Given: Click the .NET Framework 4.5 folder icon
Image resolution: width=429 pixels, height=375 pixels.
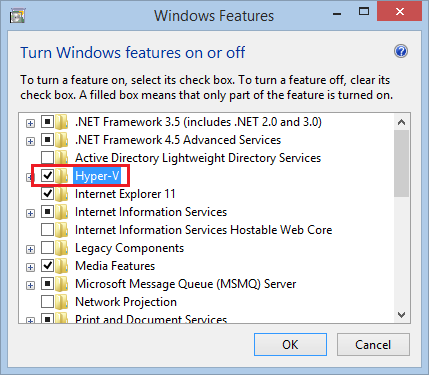Looking at the screenshot, I should pyautogui.click(x=62, y=140).
